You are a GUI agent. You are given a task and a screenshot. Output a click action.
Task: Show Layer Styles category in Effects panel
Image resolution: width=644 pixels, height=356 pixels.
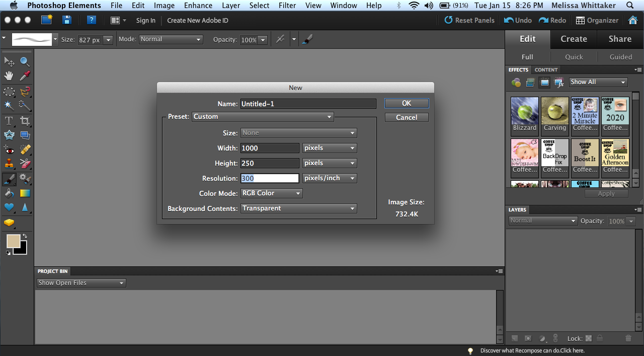[530, 83]
